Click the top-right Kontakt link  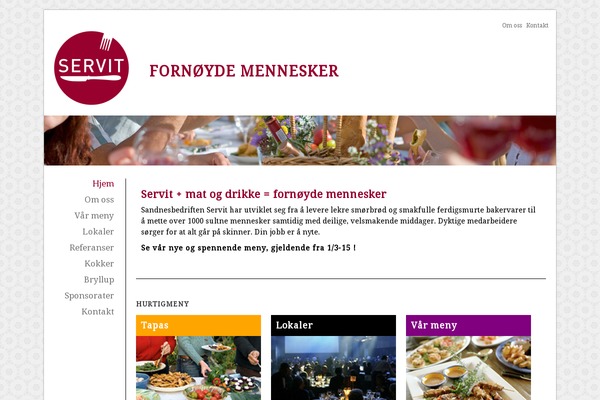[537, 25]
